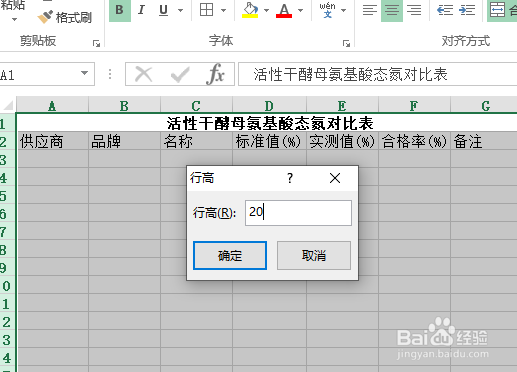Image resolution: width=517 pixels, height=372 pixels.
Task: Click merged title cell 活性干酵母氨基酸态氮对比表
Action: pos(267,123)
